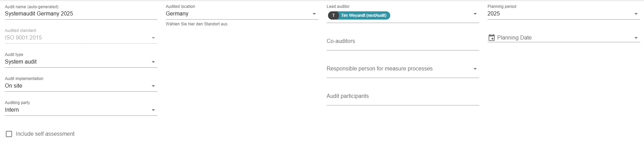Select the Tim Weyandt (nextAudit) chip

[363, 15]
